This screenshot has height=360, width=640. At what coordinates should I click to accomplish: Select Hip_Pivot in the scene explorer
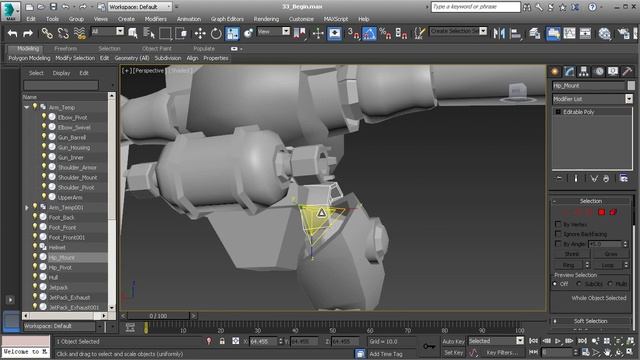click(60, 267)
